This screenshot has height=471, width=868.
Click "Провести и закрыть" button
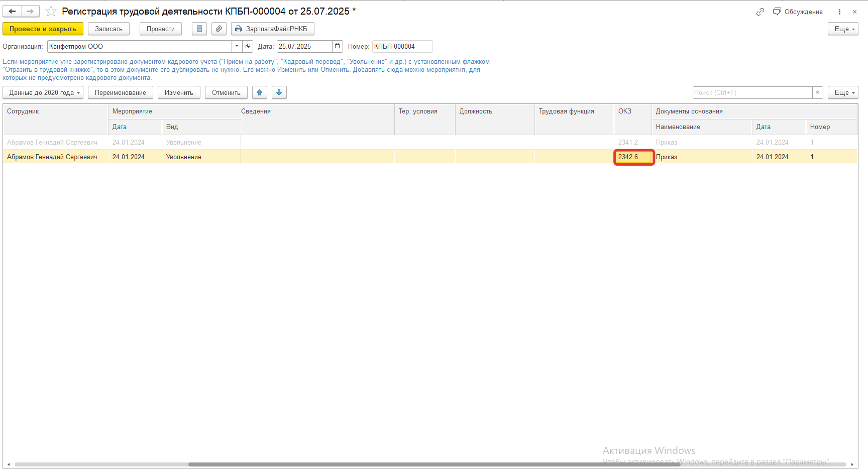point(43,29)
